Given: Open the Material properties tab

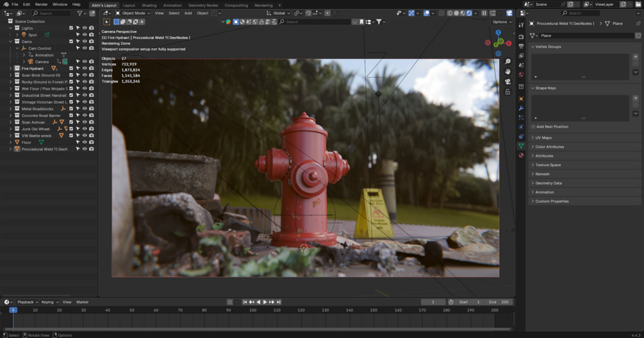Looking at the screenshot, I should [521, 155].
